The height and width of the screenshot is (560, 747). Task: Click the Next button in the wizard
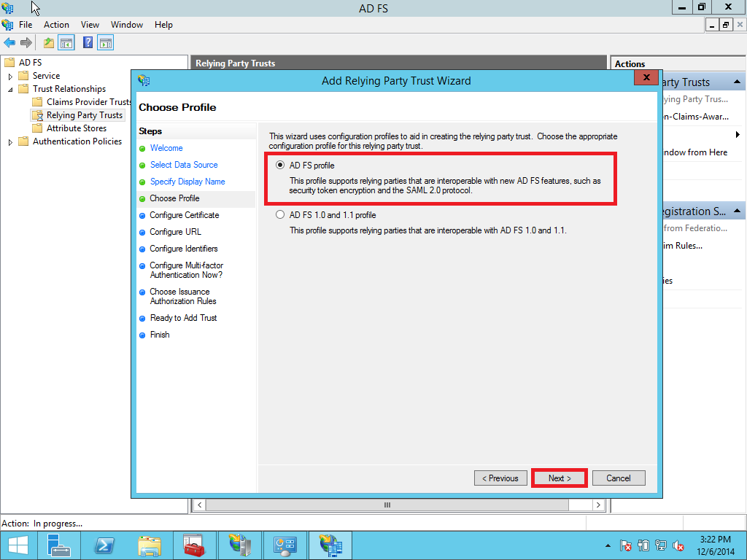[x=559, y=478]
